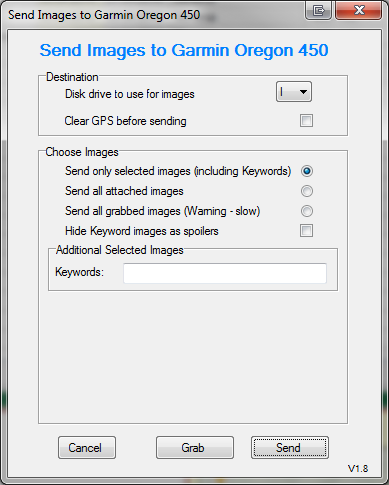Select the Send only selected images radio button

(306, 171)
